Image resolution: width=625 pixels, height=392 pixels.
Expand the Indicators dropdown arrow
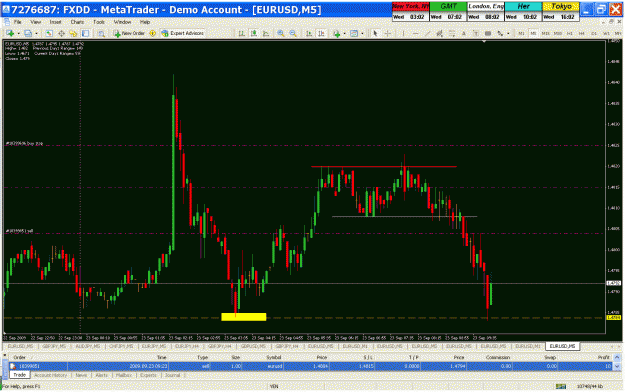click(x=344, y=33)
